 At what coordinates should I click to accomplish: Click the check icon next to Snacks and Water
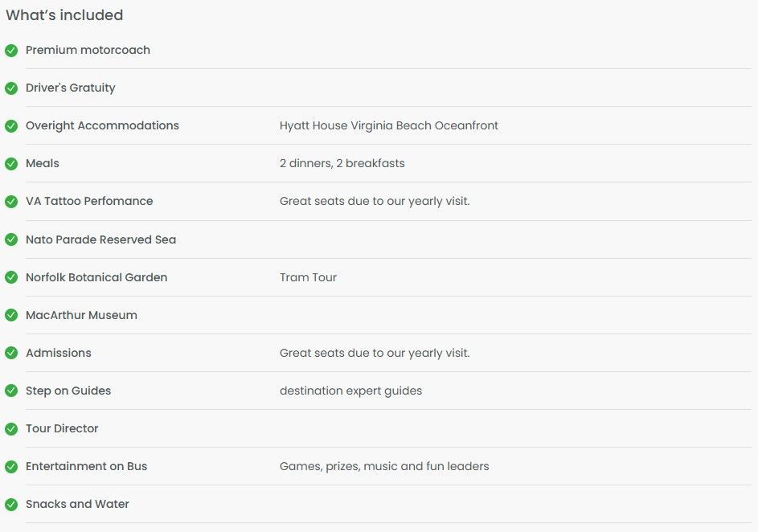(11, 505)
